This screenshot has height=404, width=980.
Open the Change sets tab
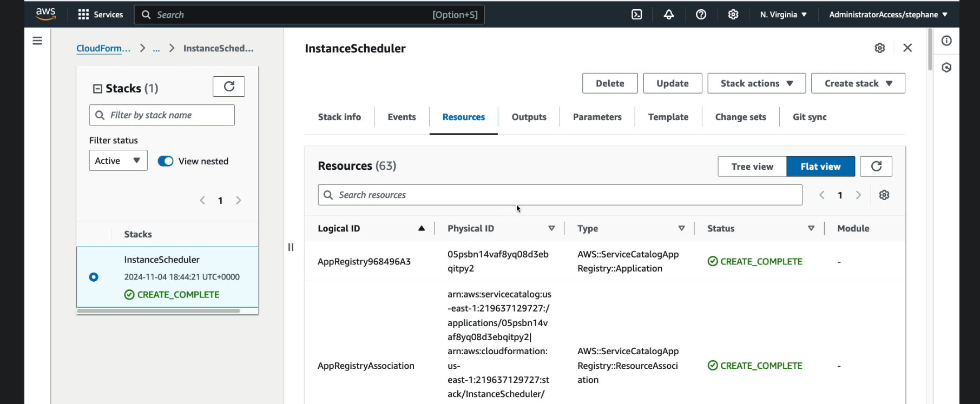point(740,117)
